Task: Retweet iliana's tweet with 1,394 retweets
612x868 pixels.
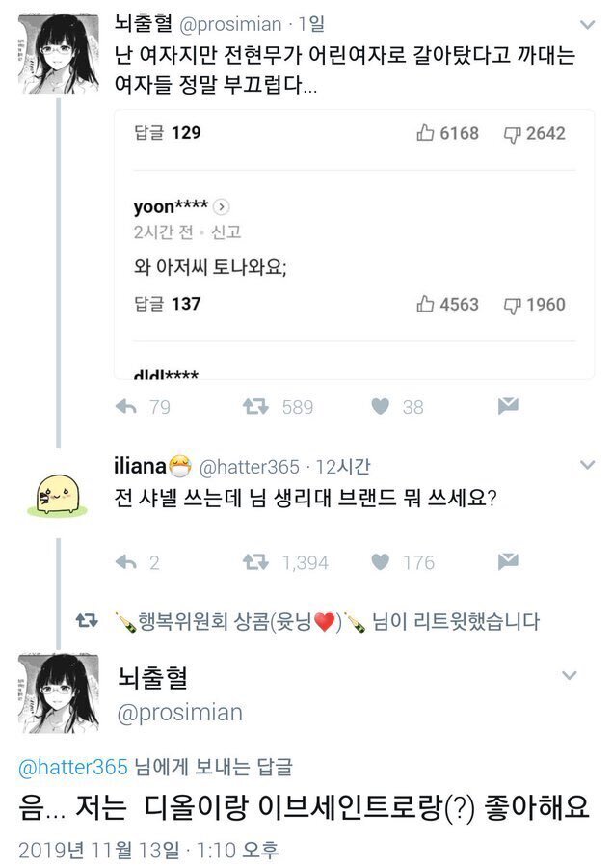Action: point(255,562)
